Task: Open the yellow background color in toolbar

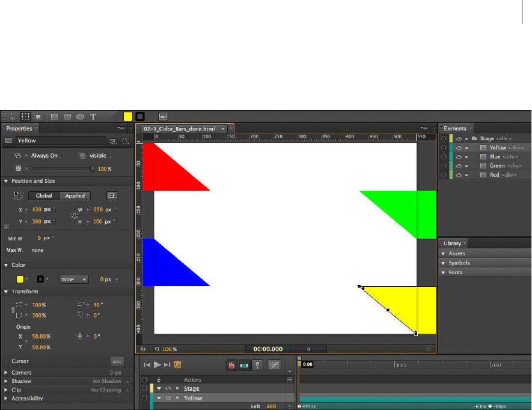Action: 128,117
